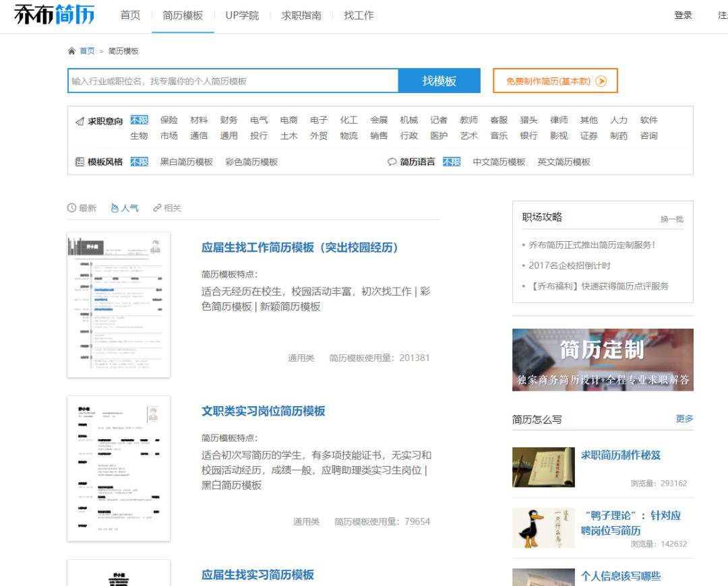Choose 英文简历模板 language filter
Viewport: 728px width, 586px height.
[x=564, y=162]
